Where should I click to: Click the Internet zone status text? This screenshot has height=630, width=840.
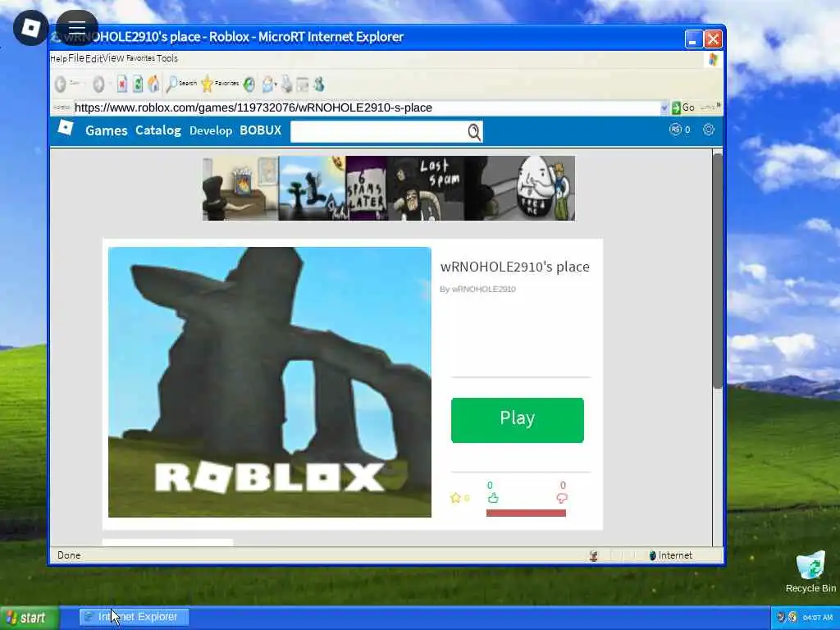pyautogui.click(x=675, y=555)
